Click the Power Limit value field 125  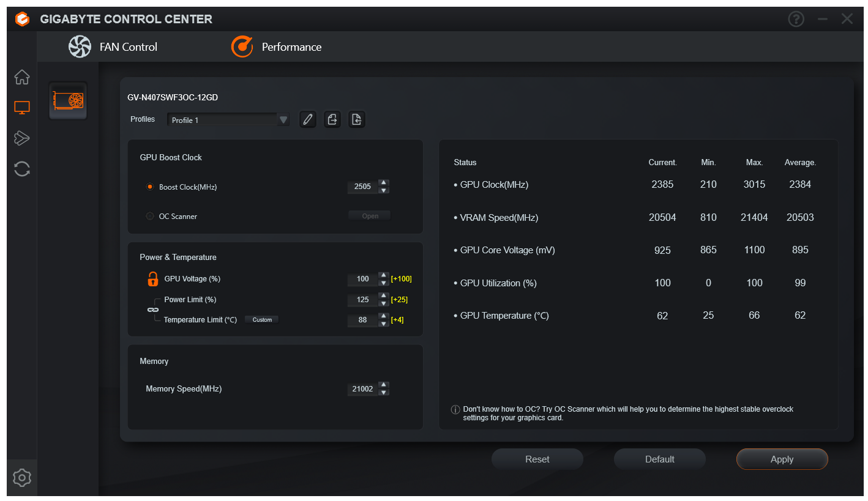coord(363,300)
